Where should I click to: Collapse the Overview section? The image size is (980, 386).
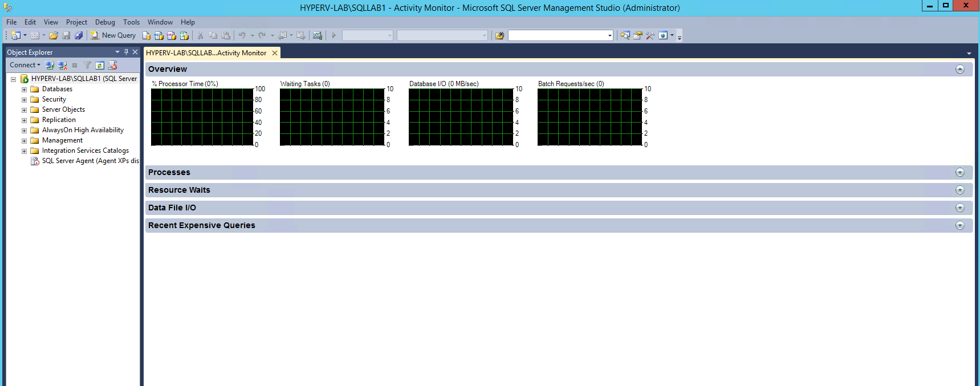coord(960,69)
